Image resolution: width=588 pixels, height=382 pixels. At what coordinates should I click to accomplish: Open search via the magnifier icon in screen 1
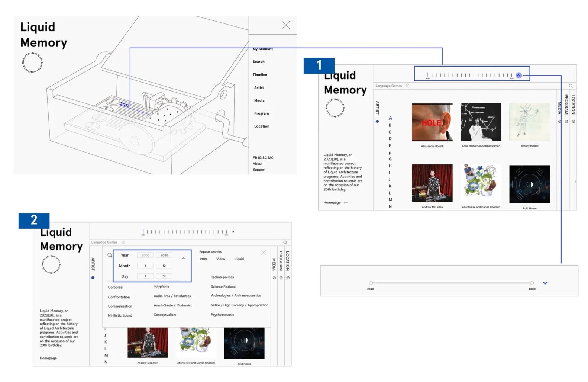[571, 86]
